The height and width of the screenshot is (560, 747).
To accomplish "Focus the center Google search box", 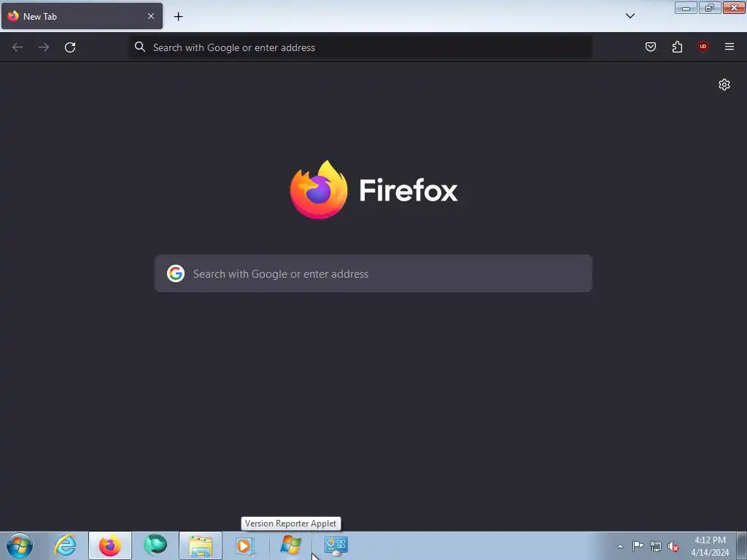I will [x=373, y=274].
